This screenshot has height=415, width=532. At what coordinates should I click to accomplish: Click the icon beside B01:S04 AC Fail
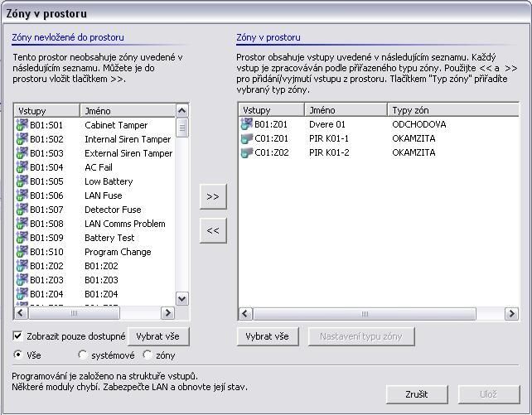[22, 167]
